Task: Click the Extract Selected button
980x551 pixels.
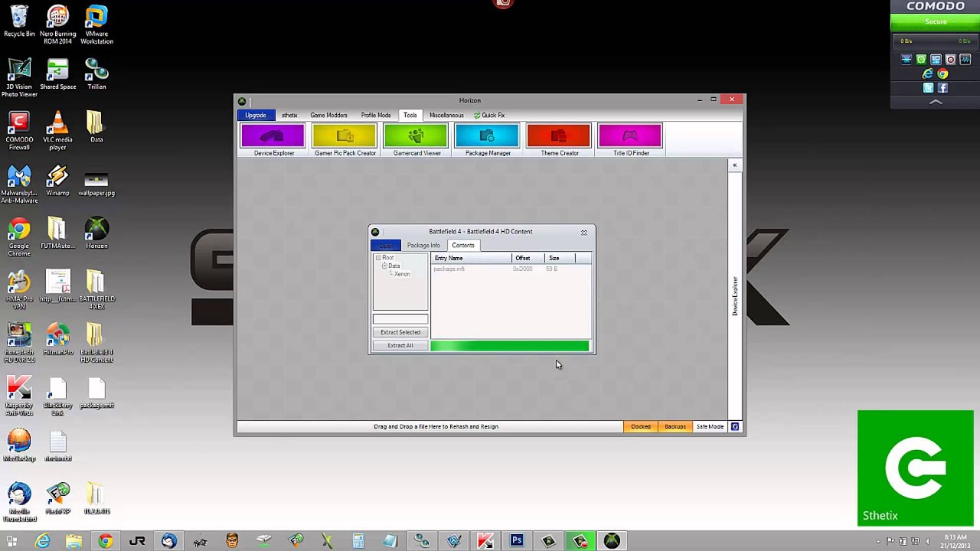Action: [400, 332]
